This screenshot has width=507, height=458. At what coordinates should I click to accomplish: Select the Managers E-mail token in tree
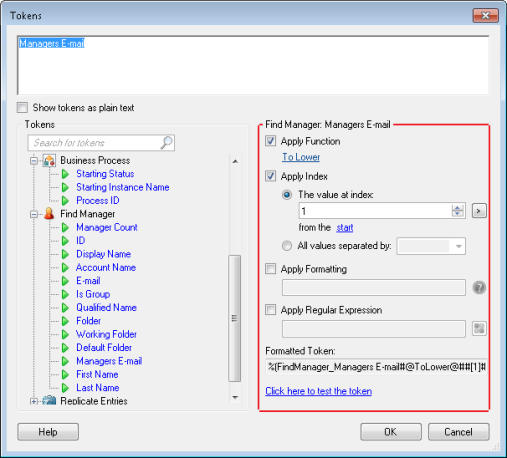click(x=109, y=361)
